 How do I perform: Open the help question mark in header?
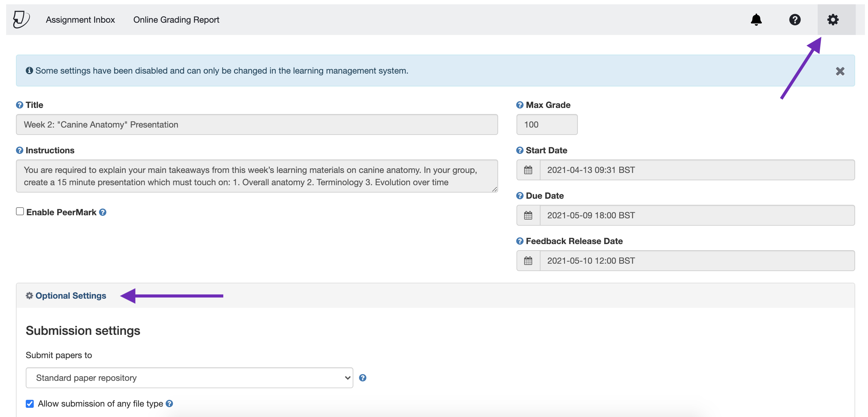coord(795,20)
